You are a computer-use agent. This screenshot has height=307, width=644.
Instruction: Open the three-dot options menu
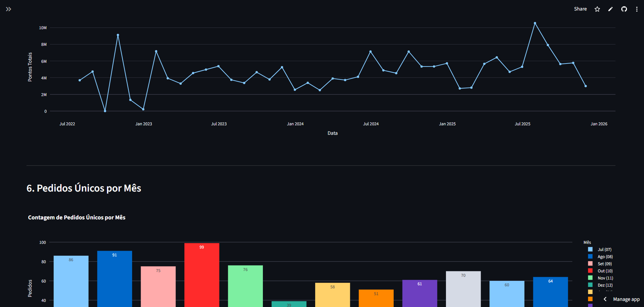pyautogui.click(x=637, y=9)
